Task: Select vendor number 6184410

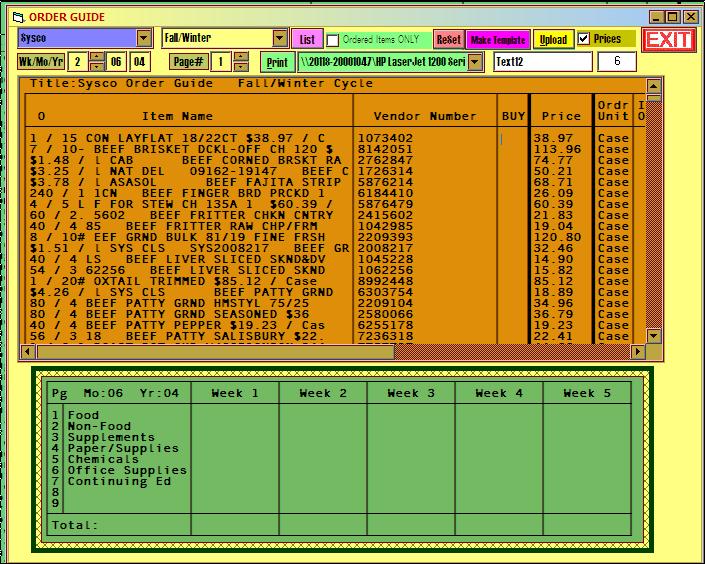Action: [x=385, y=193]
